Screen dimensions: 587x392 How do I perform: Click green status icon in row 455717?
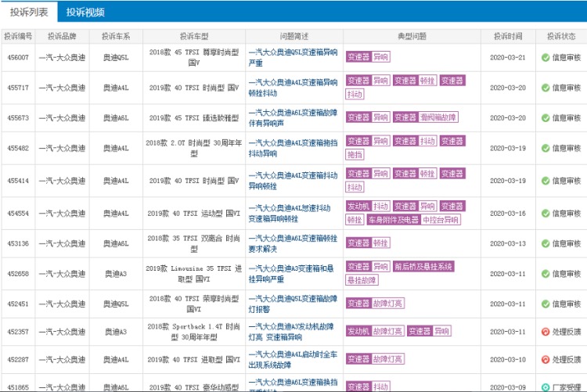546,88
